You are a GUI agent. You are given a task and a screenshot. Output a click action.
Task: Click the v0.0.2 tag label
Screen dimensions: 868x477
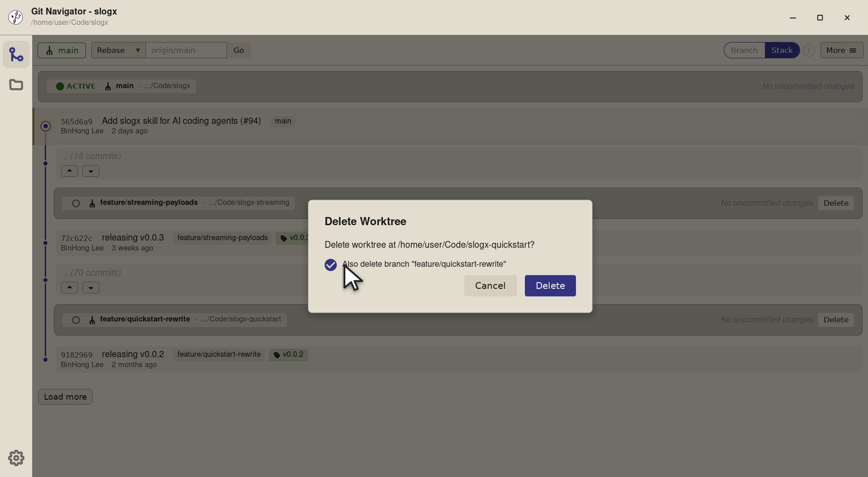[288, 355]
